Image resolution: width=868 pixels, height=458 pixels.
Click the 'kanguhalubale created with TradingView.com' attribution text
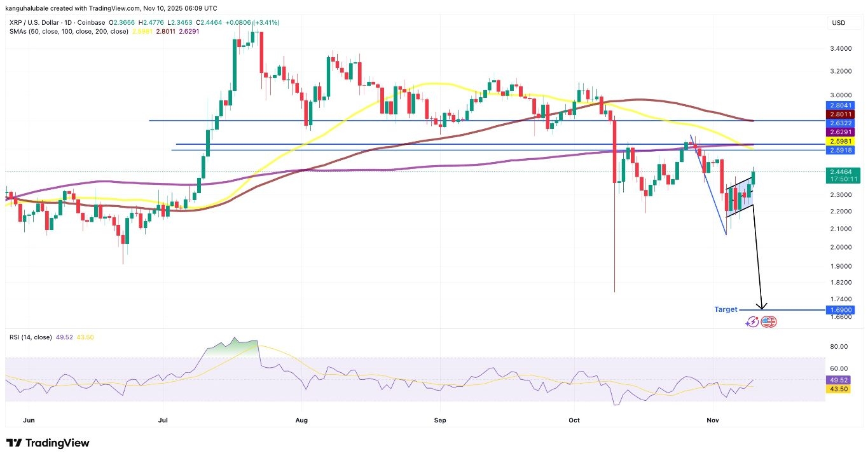pos(74,8)
